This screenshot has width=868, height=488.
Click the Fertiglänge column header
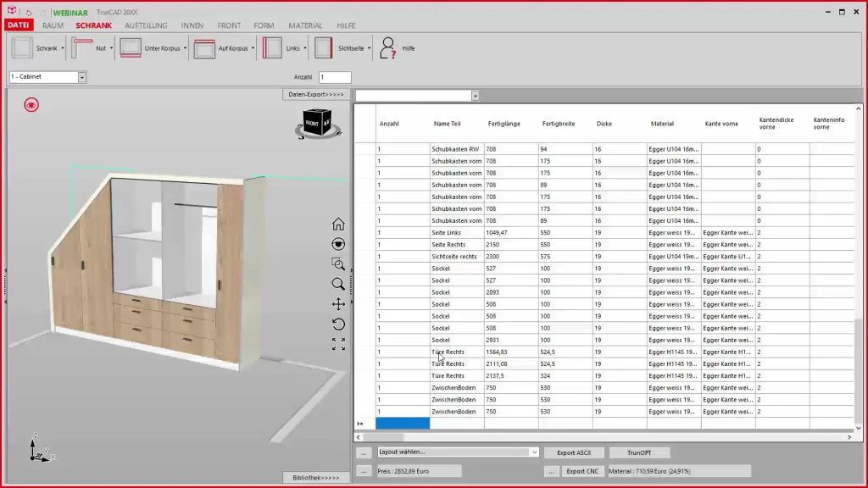tap(504, 124)
